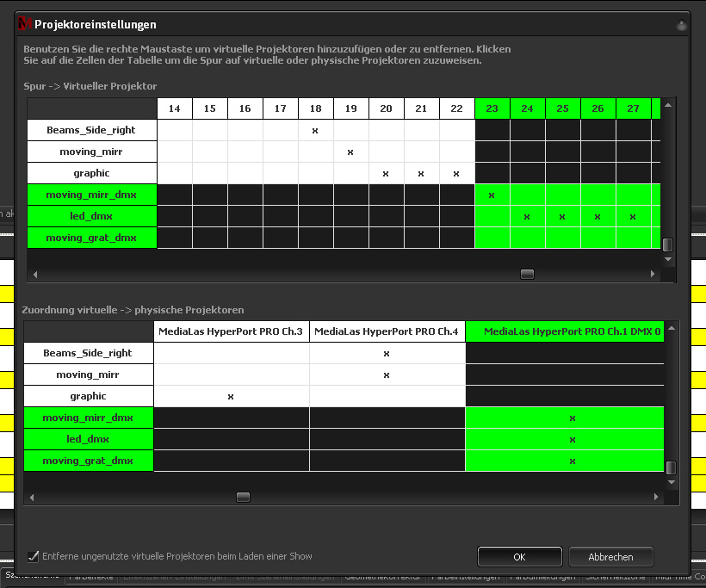Click the upper table's vertical scrollbar thumb
The image size is (706, 588).
(668, 244)
